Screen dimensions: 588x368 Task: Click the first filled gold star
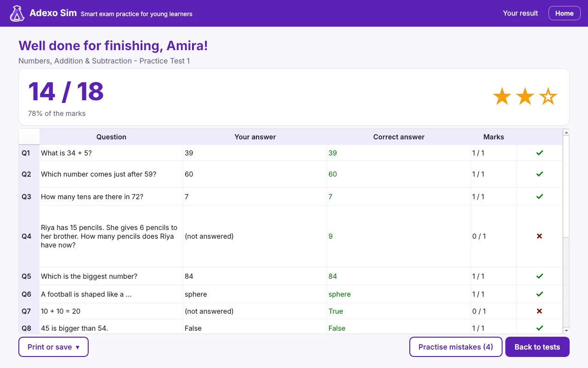tap(502, 97)
